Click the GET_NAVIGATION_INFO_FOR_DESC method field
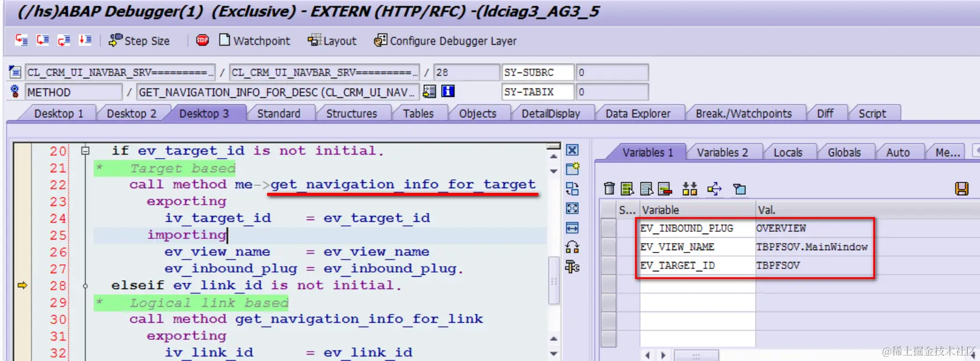The width and height of the screenshot is (980, 361). pyautogui.click(x=278, y=92)
